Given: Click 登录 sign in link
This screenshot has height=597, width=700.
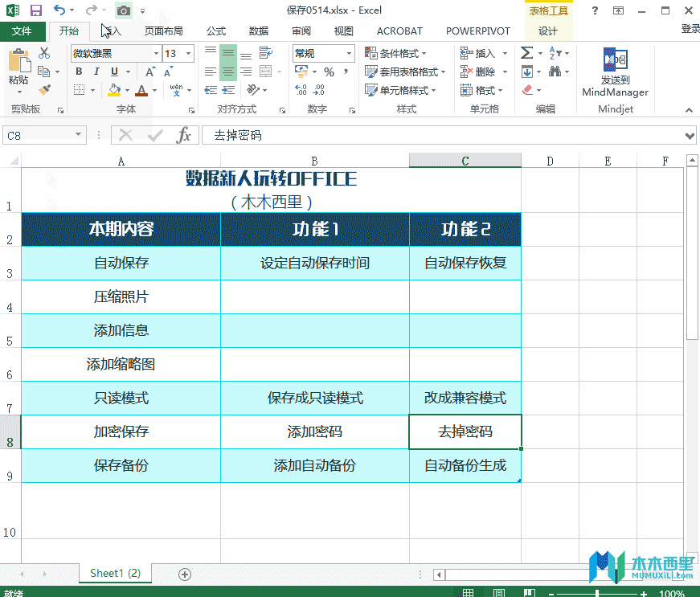Looking at the screenshot, I should tap(690, 29).
